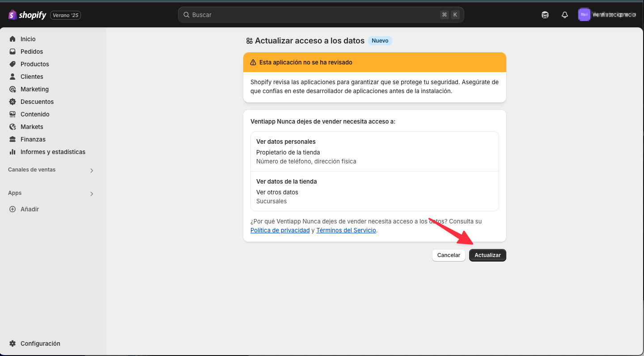644x356 pixels.
Task: Click the app grid icon beside title
Action: point(250,41)
